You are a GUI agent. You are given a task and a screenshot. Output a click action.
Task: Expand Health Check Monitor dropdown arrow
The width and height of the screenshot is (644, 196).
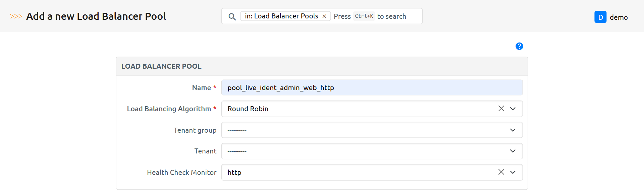pos(513,172)
